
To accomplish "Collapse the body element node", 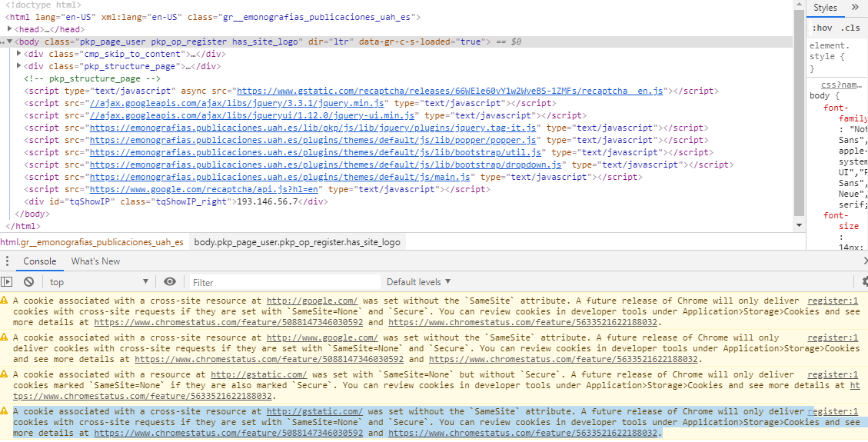I will 9,42.
